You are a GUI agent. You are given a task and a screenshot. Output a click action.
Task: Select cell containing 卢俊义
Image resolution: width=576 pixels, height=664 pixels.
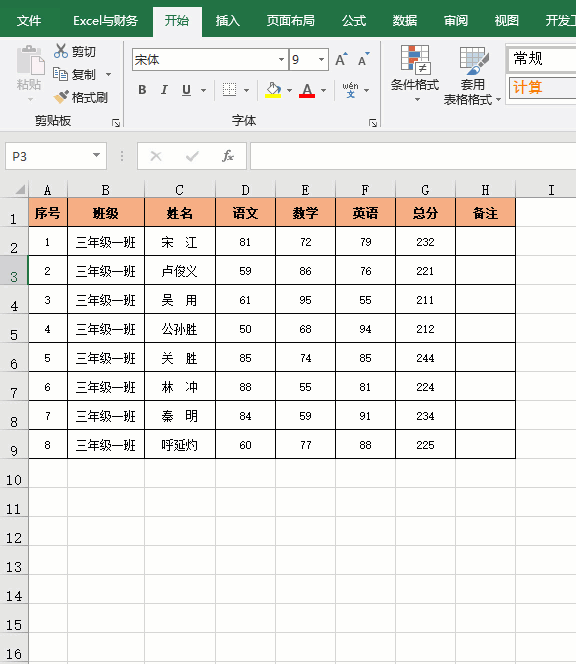(x=180, y=271)
